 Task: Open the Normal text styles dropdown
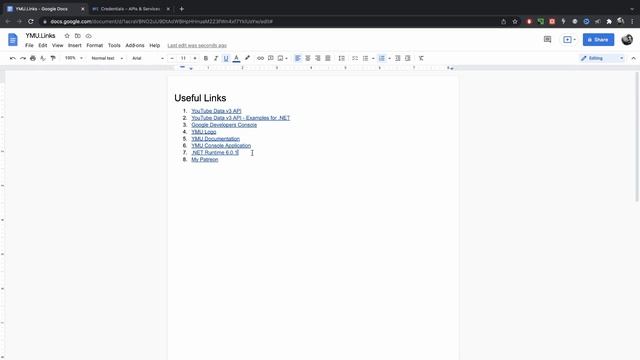click(107, 58)
